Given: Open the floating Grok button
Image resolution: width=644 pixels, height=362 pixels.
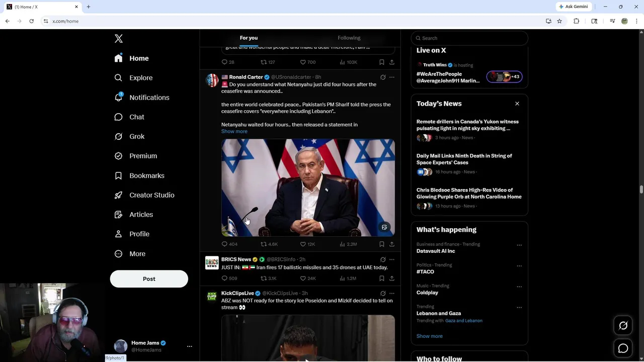Looking at the screenshot, I should pyautogui.click(x=623, y=326).
